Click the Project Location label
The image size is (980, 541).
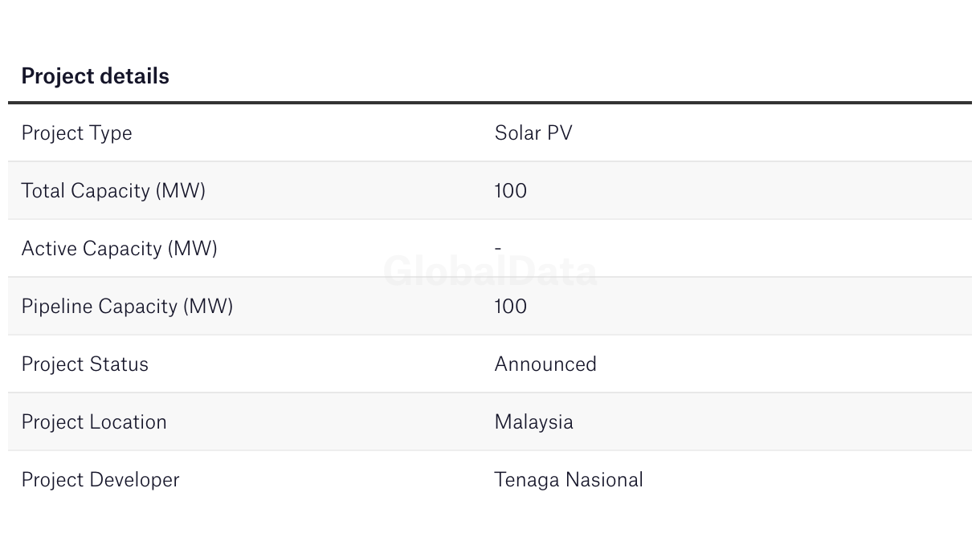click(94, 422)
